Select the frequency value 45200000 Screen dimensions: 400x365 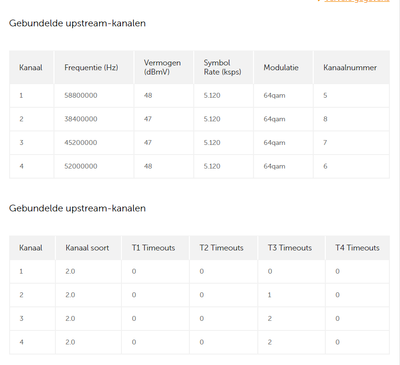(81, 143)
